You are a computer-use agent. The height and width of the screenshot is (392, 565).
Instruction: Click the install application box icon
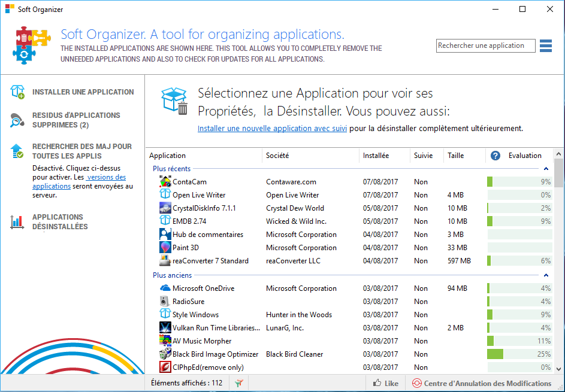(x=17, y=92)
